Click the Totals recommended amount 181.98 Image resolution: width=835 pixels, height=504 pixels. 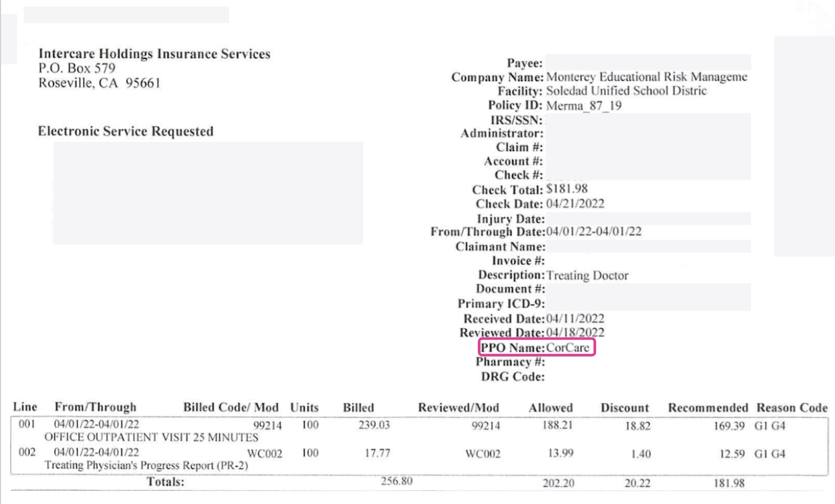point(729,483)
